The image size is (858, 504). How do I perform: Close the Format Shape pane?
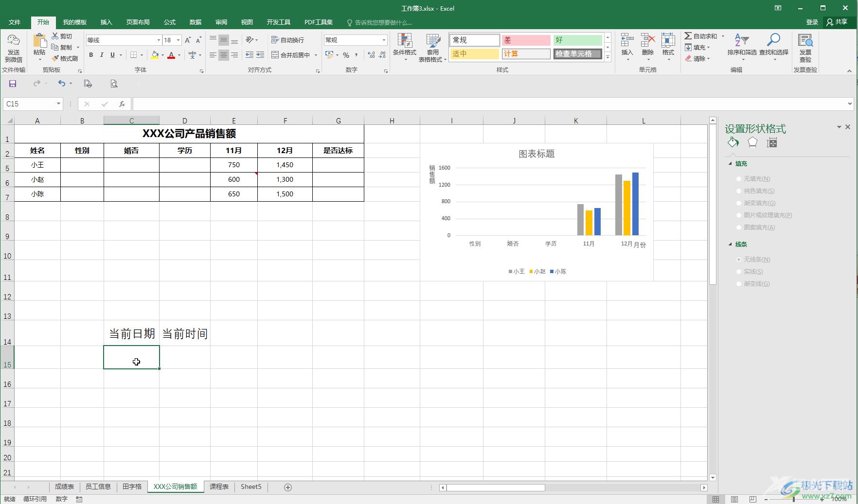coord(848,127)
